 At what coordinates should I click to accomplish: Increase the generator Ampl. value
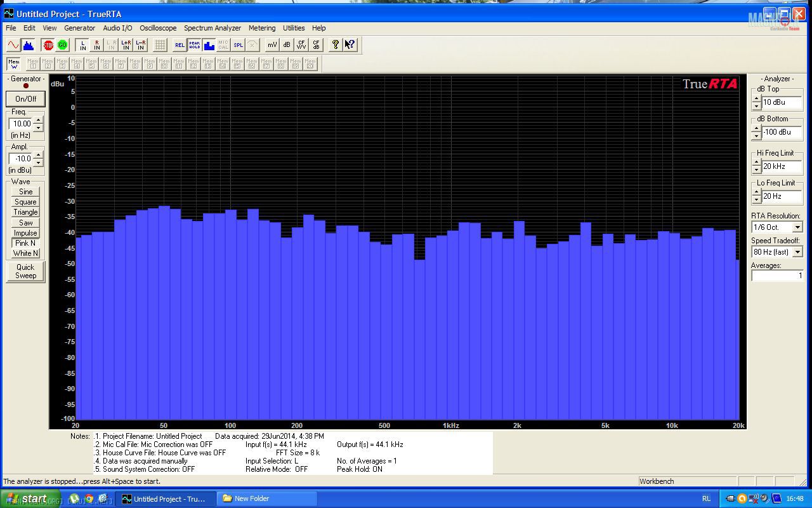[38, 155]
